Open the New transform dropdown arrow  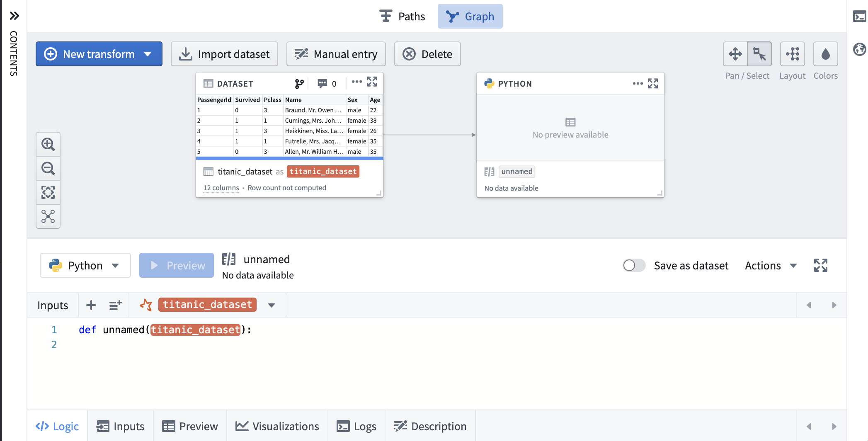coord(148,54)
